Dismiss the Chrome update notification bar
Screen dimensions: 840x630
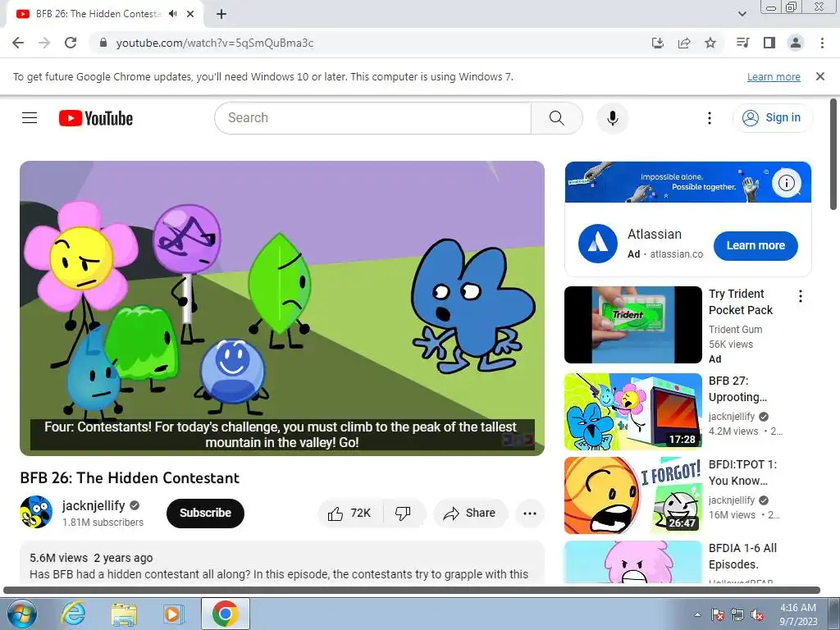[820, 76]
